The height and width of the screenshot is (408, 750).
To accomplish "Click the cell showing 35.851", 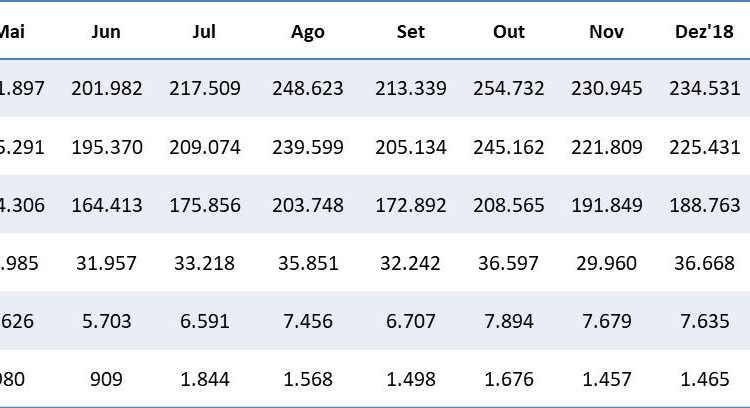I will [307, 263].
